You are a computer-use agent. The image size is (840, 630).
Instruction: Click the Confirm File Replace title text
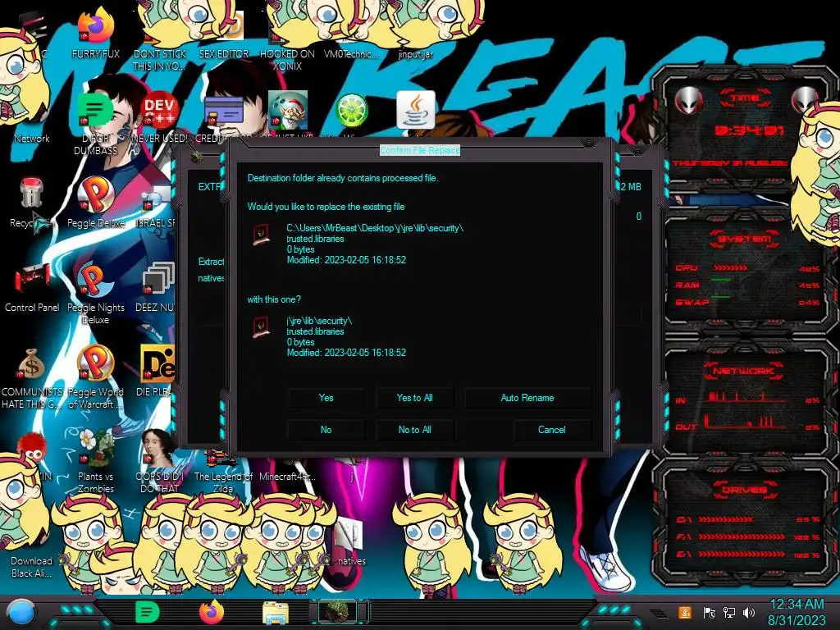coord(420,151)
